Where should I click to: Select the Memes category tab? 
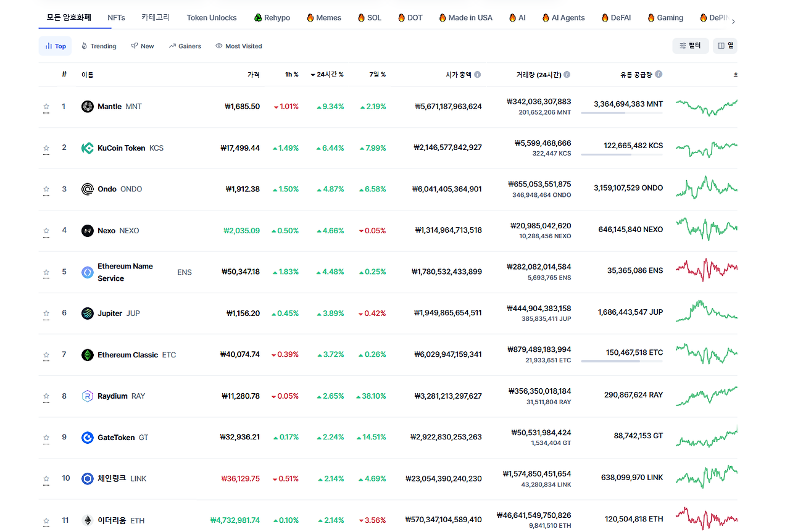pos(324,18)
